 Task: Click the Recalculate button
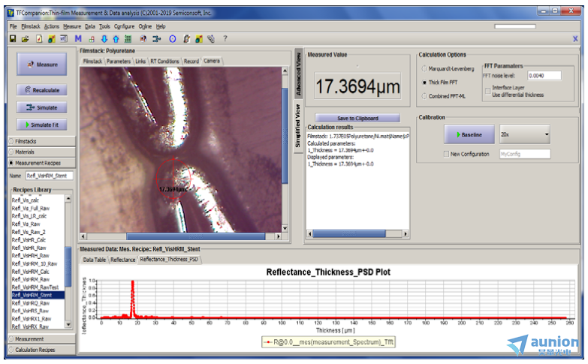42,90
